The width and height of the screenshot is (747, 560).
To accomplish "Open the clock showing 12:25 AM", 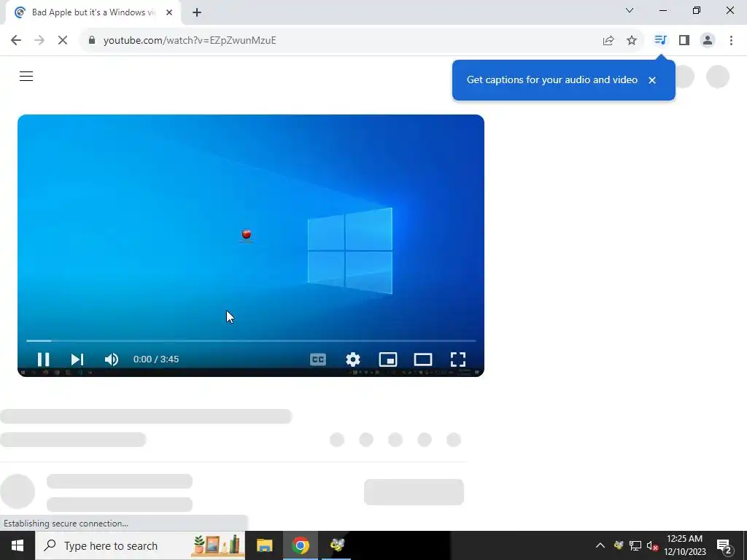I will (684, 545).
